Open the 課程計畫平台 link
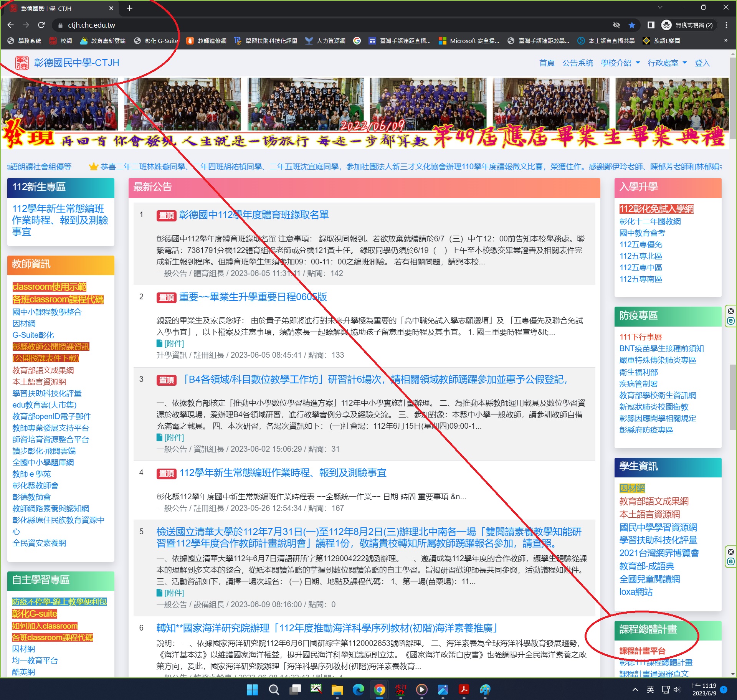This screenshot has width=737, height=700. coord(642,650)
